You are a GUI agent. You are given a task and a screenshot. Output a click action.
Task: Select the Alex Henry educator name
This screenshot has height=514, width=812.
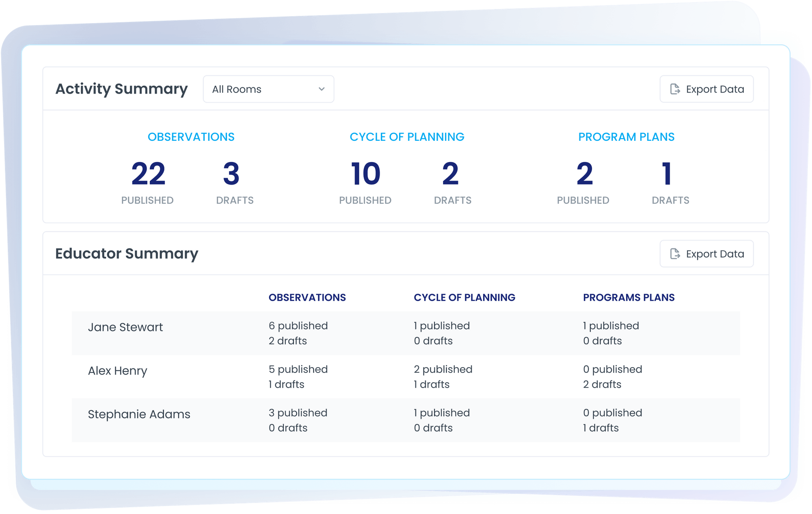tap(117, 371)
